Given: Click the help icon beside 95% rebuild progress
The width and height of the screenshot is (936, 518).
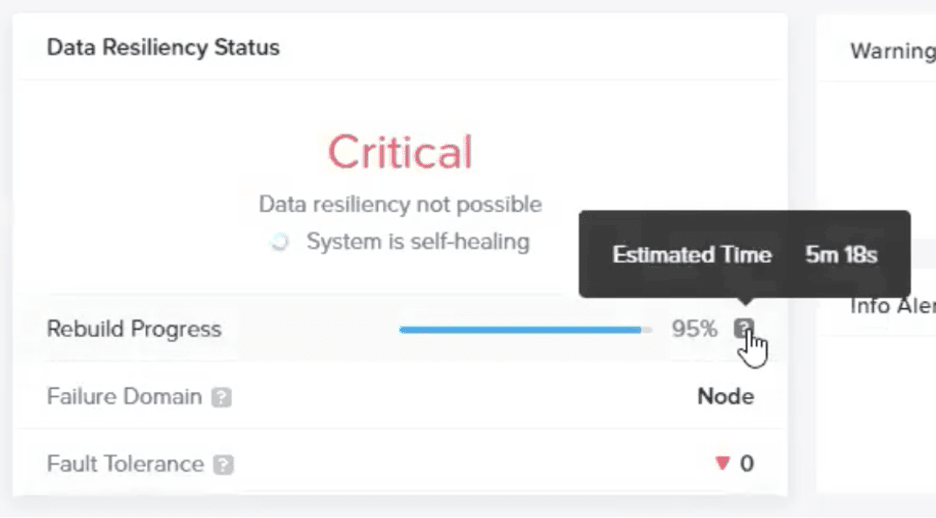Looking at the screenshot, I should click(x=744, y=328).
